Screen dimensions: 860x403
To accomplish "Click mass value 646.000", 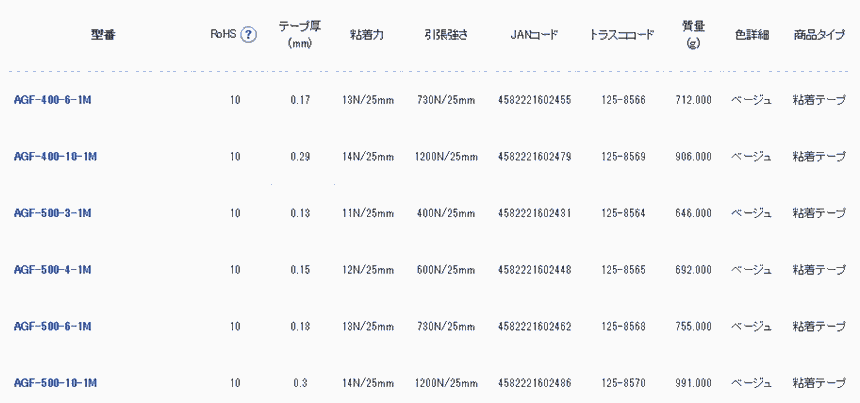I will (693, 213).
